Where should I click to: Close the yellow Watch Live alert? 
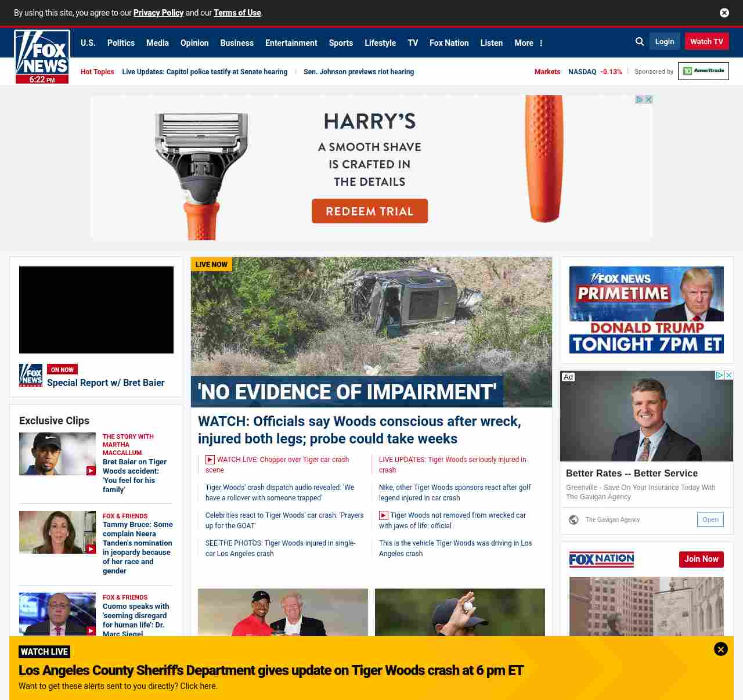click(721, 649)
